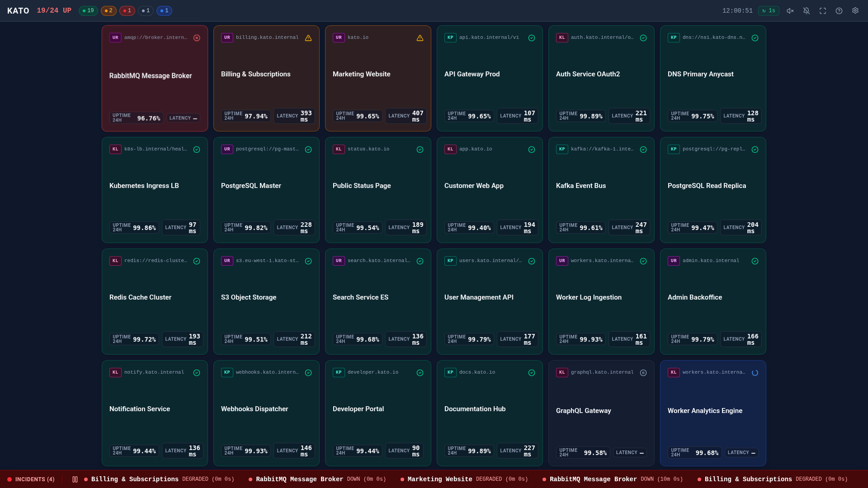Viewport: 868px width, 488px height.
Task: Click the Worker Log Ingestion title
Action: (x=589, y=297)
